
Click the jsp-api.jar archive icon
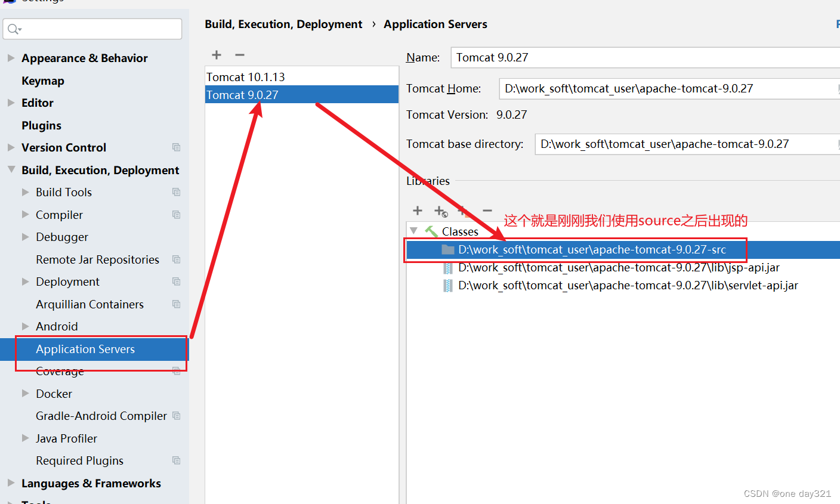click(x=448, y=267)
